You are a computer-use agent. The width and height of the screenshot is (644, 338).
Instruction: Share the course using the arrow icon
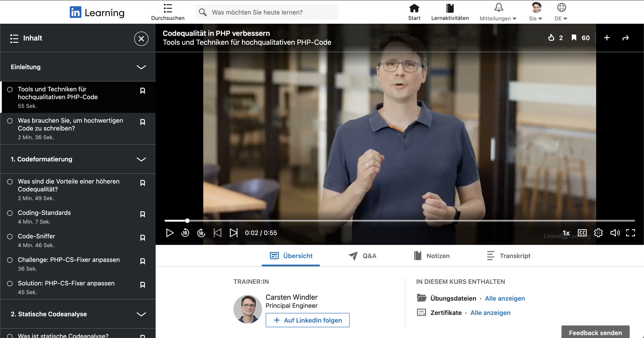click(x=625, y=38)
